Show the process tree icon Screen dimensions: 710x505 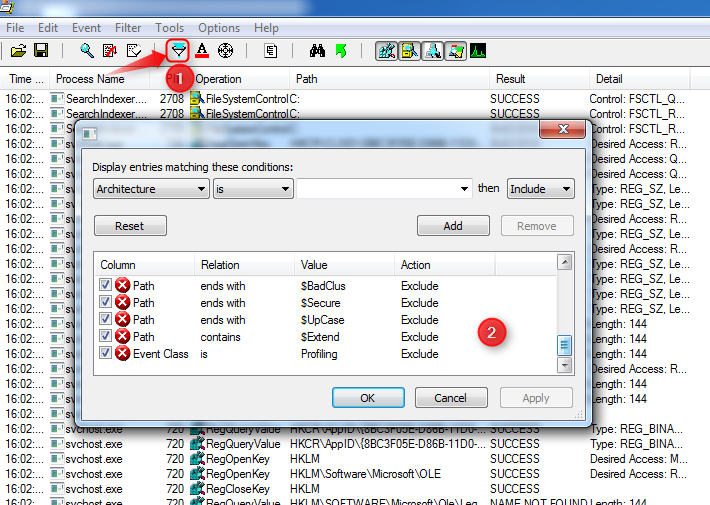(271, 51)
